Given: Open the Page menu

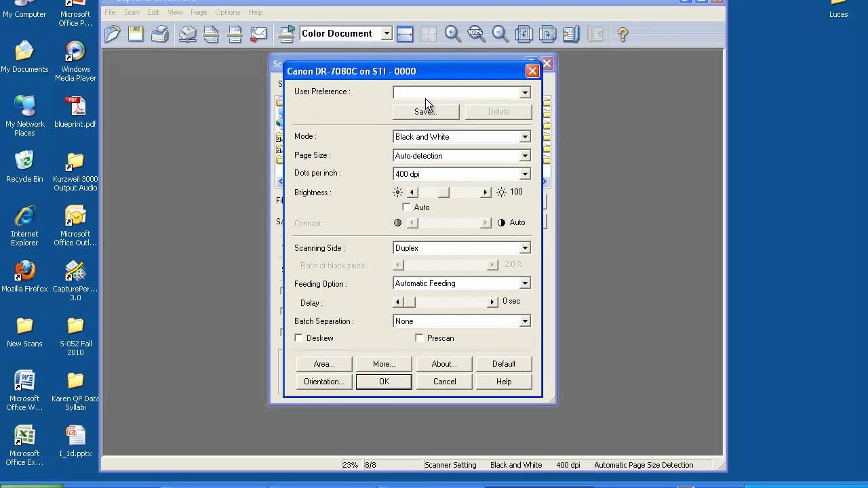Looking at the screenshot, I should (x=199, y=12).
